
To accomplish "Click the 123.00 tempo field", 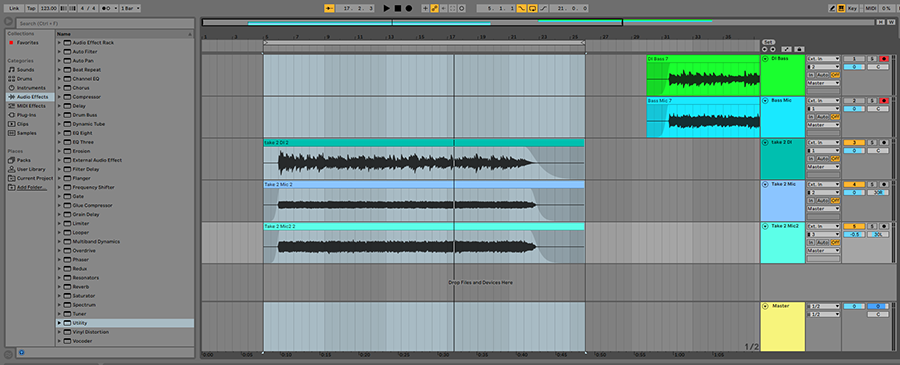I will (48, 8).
